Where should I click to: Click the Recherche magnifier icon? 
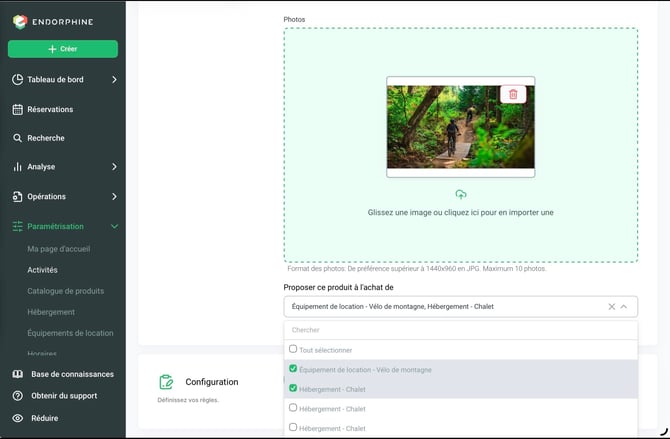click(18, 138)
